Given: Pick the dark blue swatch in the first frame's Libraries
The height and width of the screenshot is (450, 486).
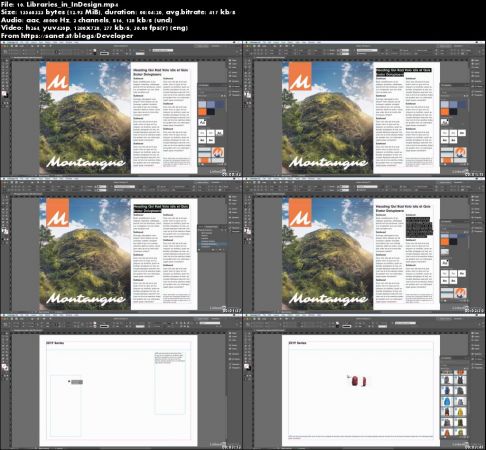Looking at the screenshot, I should (x=220, y=104).
